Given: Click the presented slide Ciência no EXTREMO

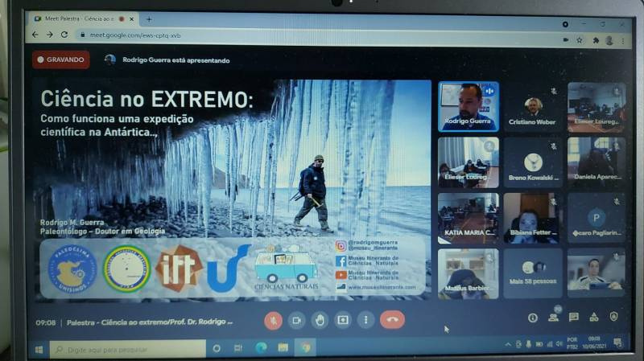Looking at the screenshot, I should [x=232, y=189].
